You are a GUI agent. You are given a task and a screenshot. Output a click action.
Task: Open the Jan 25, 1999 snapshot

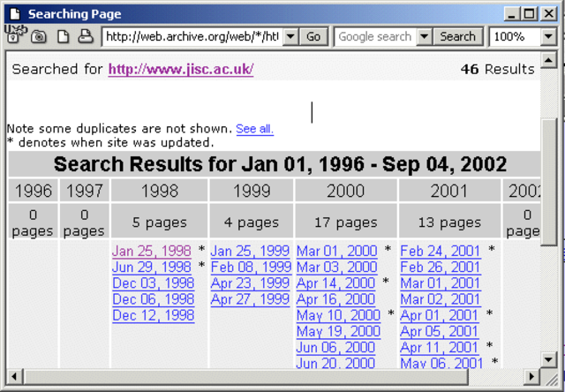click(250, 251)
